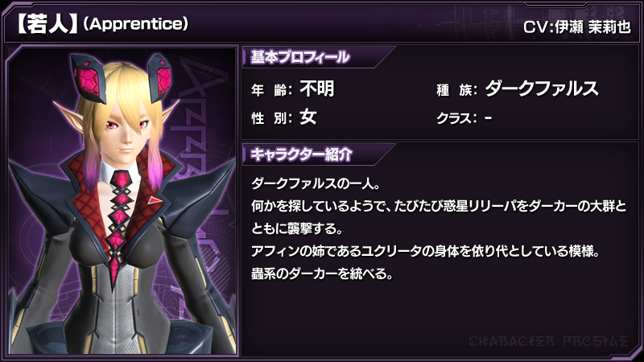This screenshot has width=644, height=362.
Task: Click the アフィンの姉であるユクリータ sentence
Action: coord(425,251)
